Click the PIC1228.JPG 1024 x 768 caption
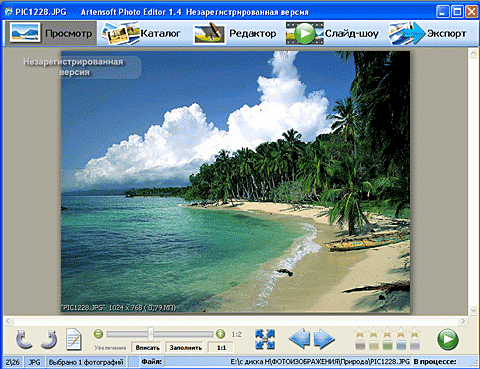 point(119,307)
